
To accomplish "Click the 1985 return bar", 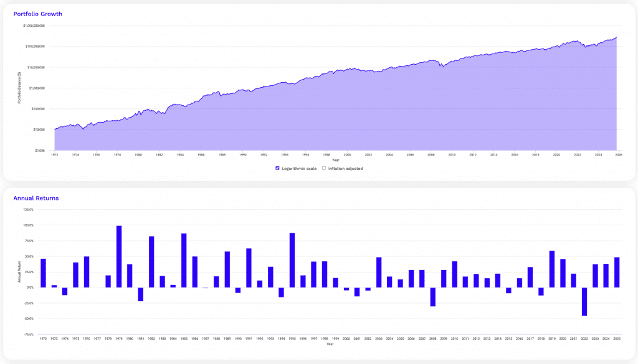I will pos(183,258).
